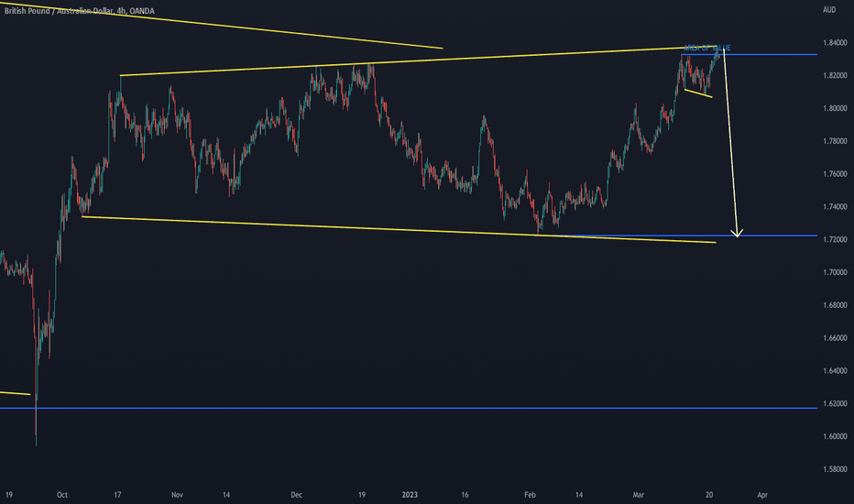Click the Oct label on time axis
The image size is (854, 504).
(x=62, y=495)
